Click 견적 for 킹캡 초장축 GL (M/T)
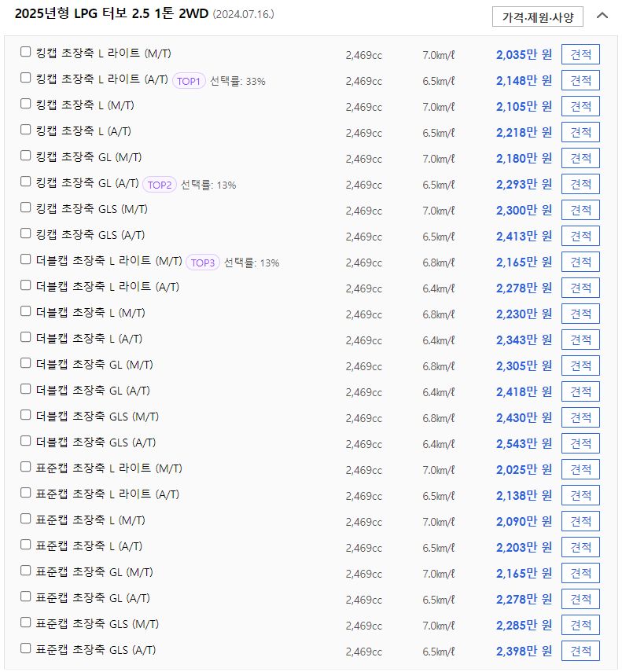 pyautogui.click(x=580, y=158)
